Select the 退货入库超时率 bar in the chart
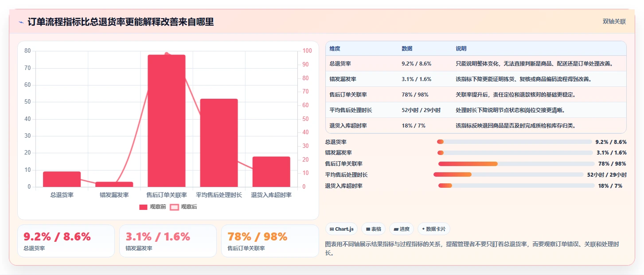This screenshot has width=644, height=275. [x=271, y=172]
